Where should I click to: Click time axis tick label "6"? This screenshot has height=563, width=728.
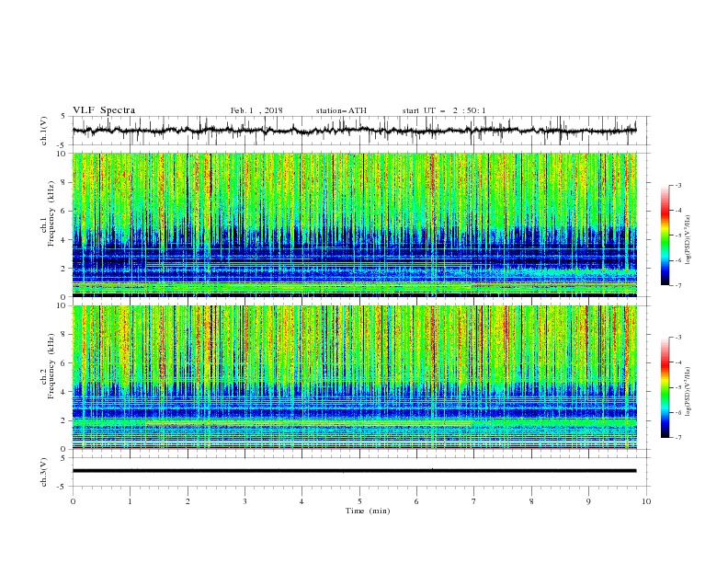click(x=416, y=501)
